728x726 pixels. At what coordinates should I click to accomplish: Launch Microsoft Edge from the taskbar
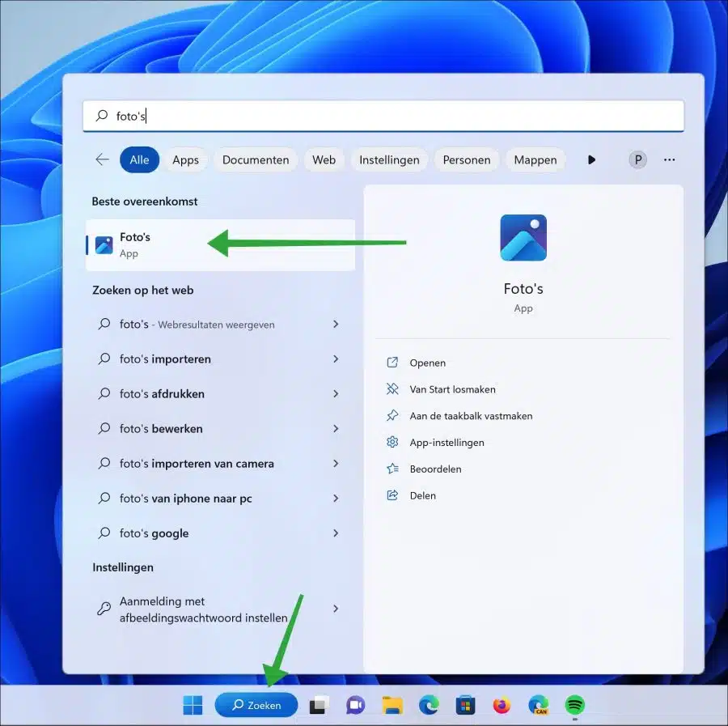[429, 705]
